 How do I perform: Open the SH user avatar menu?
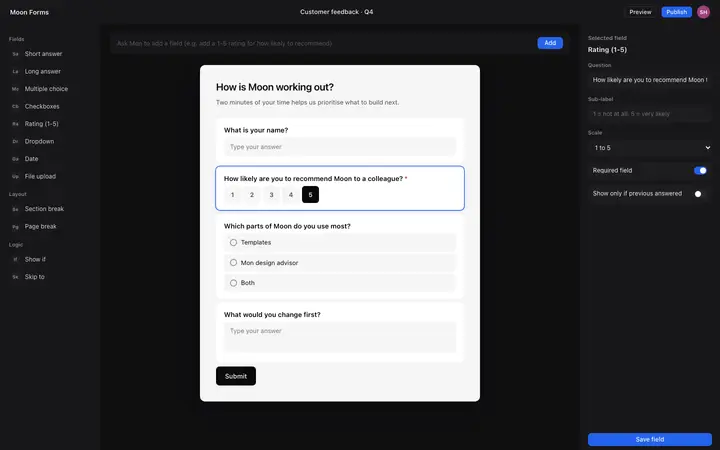coord(703,12)
